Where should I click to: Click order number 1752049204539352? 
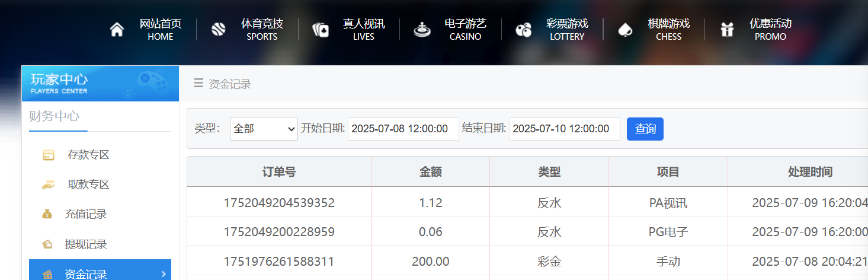click(278, 203)
